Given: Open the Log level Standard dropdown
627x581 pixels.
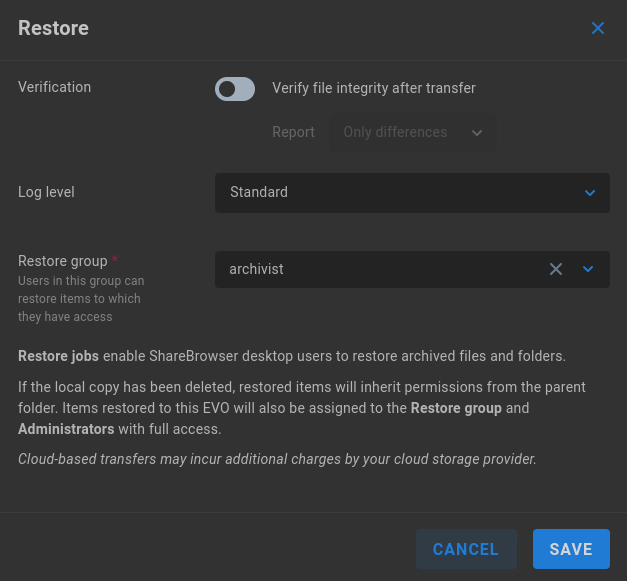Looking at the screenshot, I should click(412, 193).
